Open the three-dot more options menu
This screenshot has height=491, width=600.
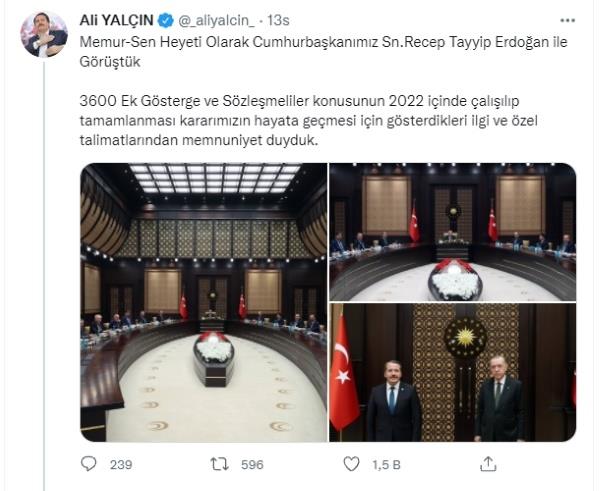click(567, 20)
